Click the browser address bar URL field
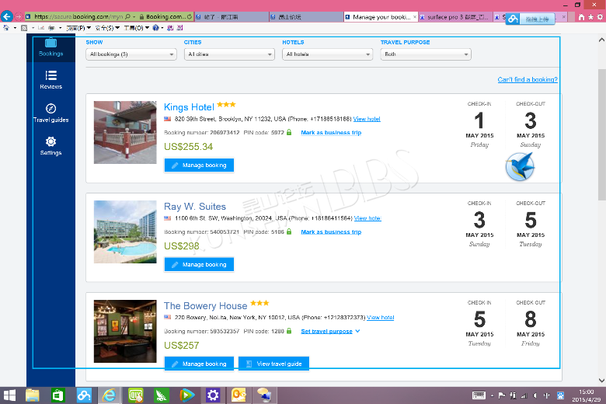606x404 pixels. coord(77,17)
